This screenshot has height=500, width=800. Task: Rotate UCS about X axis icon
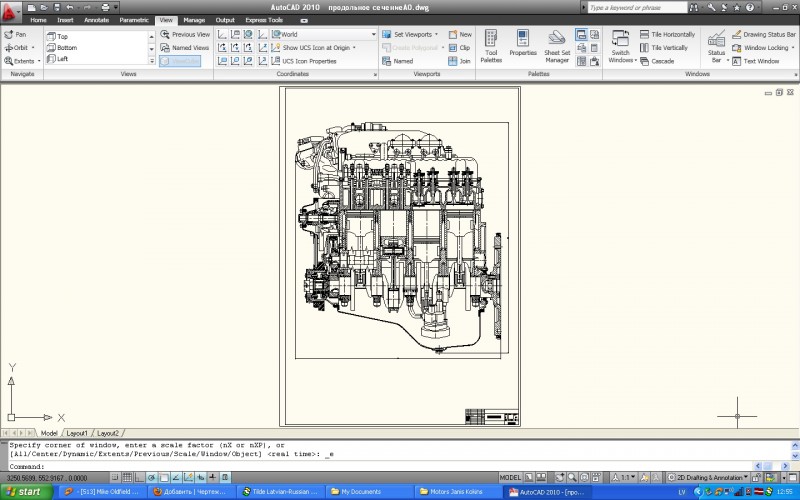222,47
